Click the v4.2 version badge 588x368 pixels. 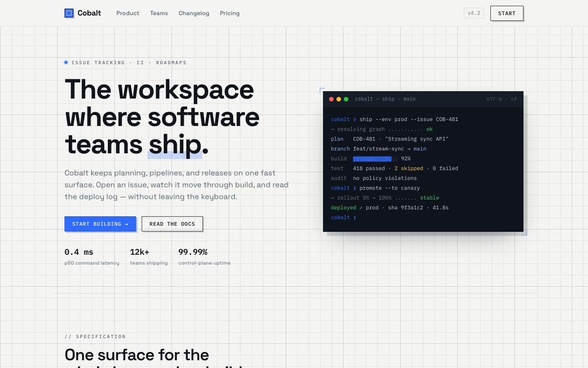(474, 13)
